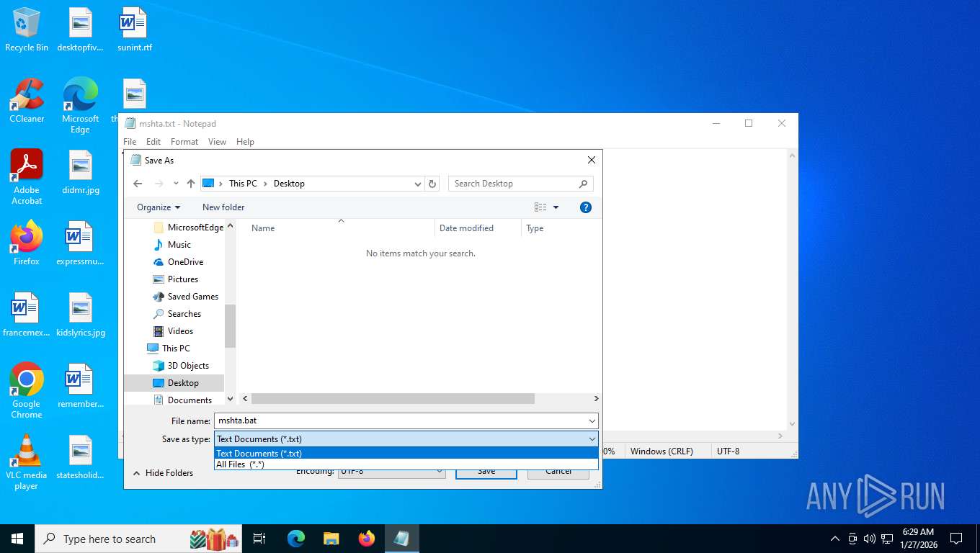The image size is (980, 553).
Task: Open recent locations dropdown chevron
Action: [176, 184]
